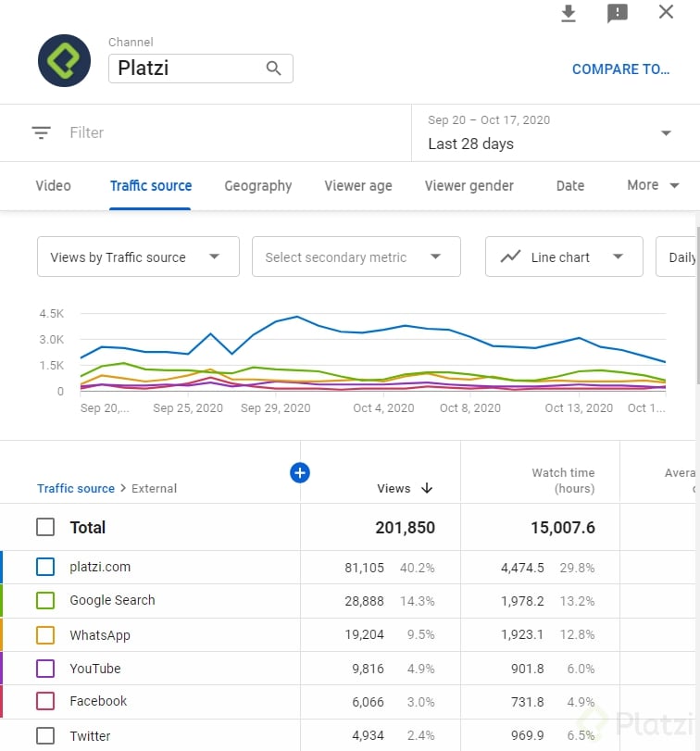Expand Views by Traffic source dropdown
The image size is (700, 751).
click(x=138, y=257)
